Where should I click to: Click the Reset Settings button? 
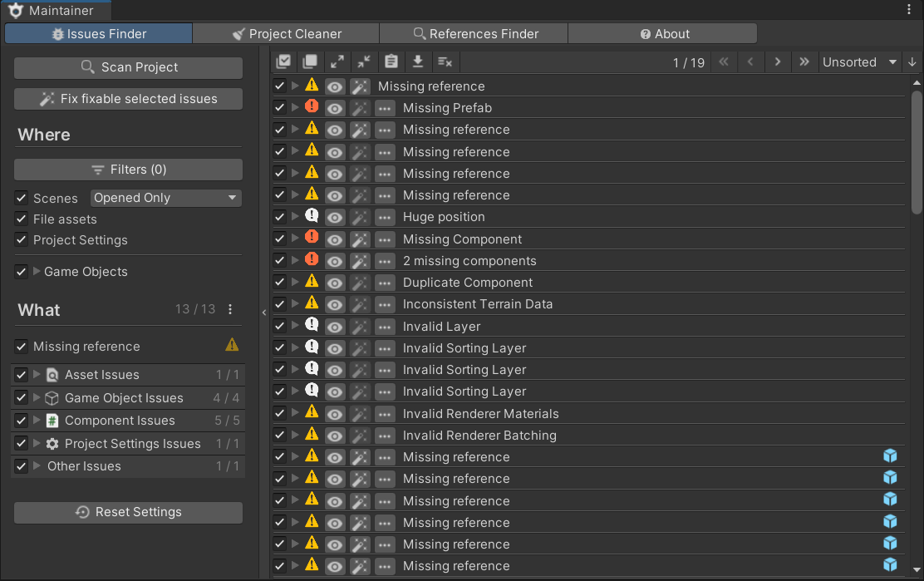tap(129, 512)
